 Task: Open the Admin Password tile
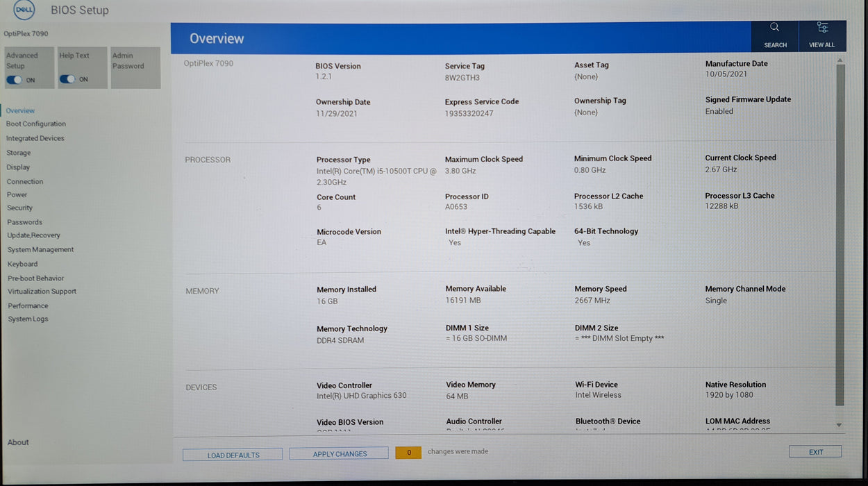coord(135,67)
